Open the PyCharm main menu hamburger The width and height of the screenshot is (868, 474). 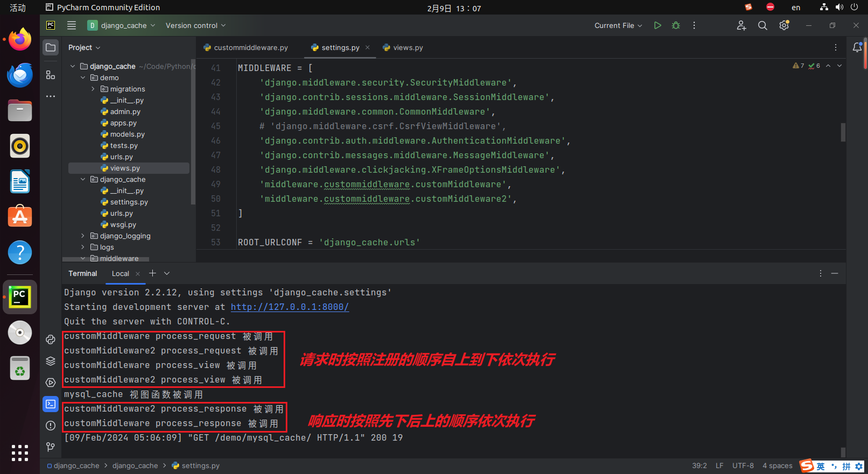click(x=71, y=25)
